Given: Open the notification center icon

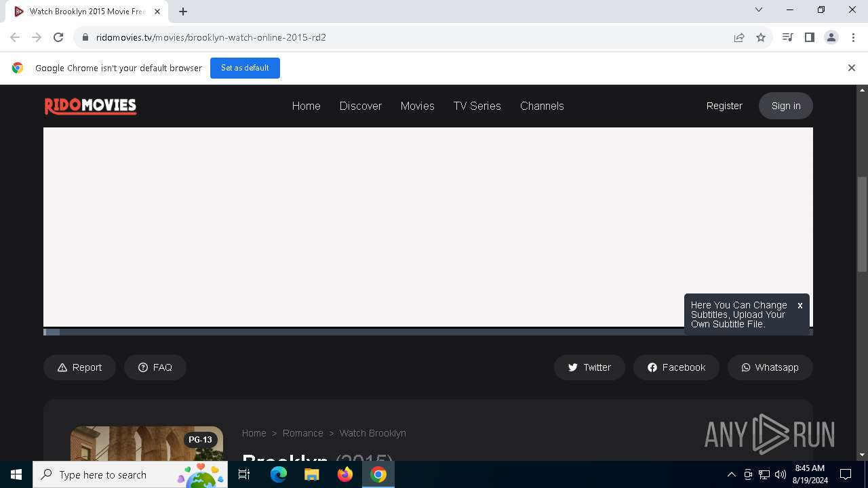Looking at the screenshot, I should (x=846, y=474).
